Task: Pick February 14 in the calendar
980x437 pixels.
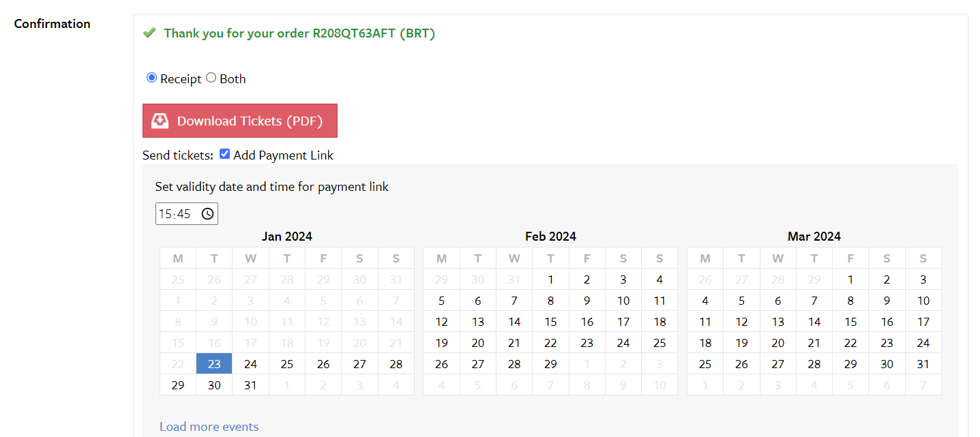Action: pos(514,322)
